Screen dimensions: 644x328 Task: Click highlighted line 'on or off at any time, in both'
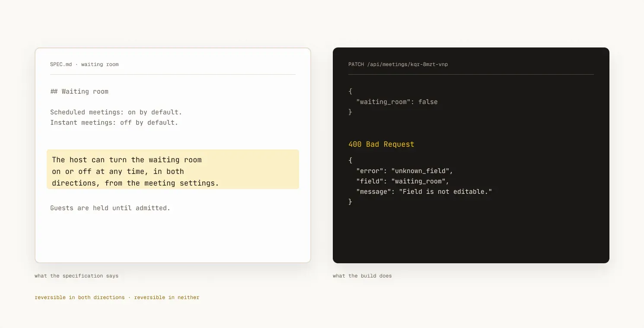118,171
